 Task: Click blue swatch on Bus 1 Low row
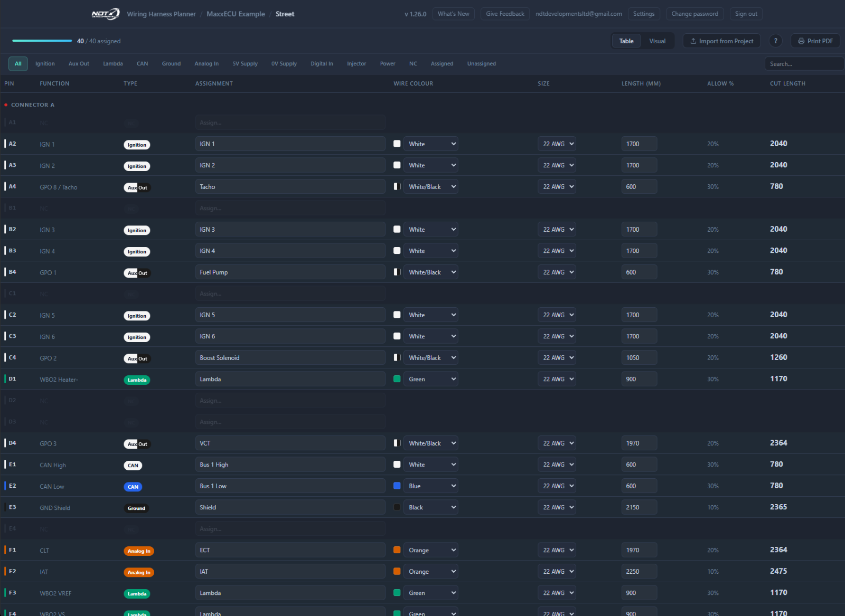[397, 486]
